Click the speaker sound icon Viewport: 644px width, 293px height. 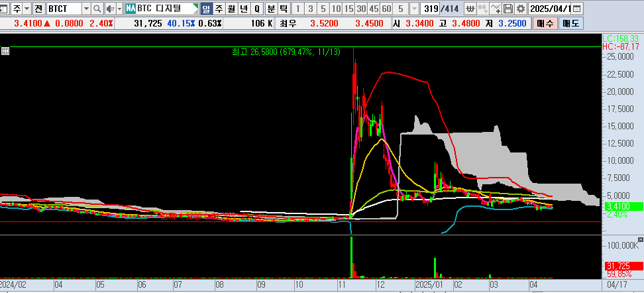coord(110,8)
